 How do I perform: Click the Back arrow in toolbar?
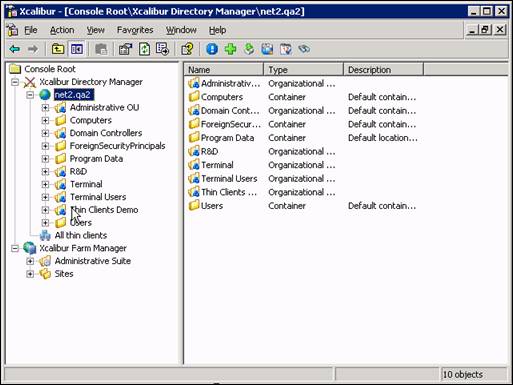click(x=15, y=49)
